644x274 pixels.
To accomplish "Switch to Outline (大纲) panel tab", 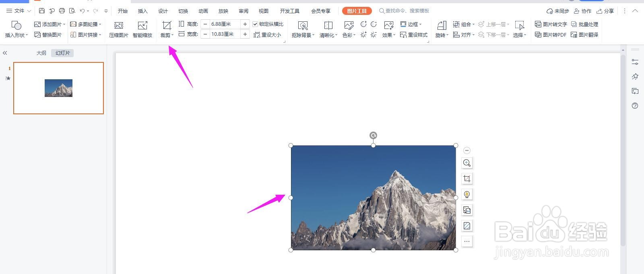I will pyautogui.click(x=41, y=53).
